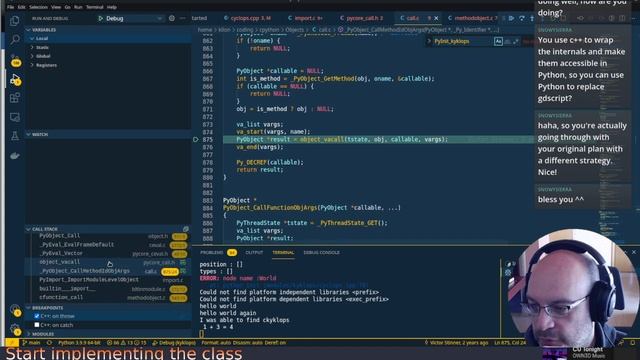Open the File menu

[x=11, y=7]
